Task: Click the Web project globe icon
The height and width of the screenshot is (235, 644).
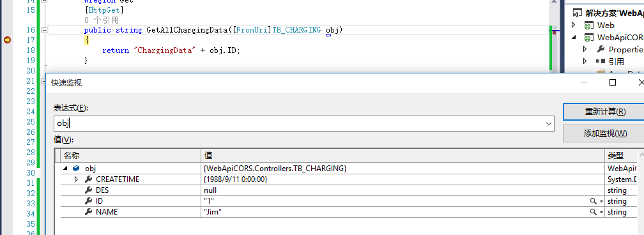Action: point(588,26)
